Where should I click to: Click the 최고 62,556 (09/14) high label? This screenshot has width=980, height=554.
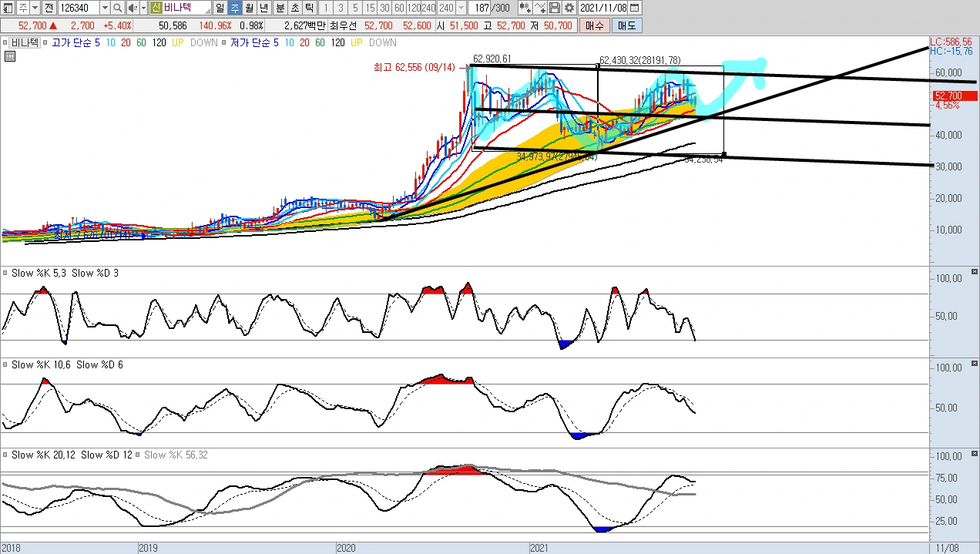(x=416, y=68)
